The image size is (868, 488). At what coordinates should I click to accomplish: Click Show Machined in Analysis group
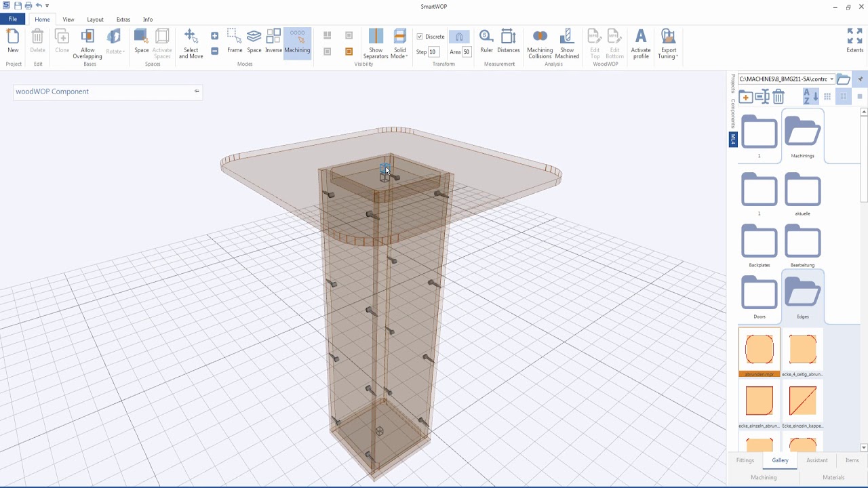pos(567,44)
